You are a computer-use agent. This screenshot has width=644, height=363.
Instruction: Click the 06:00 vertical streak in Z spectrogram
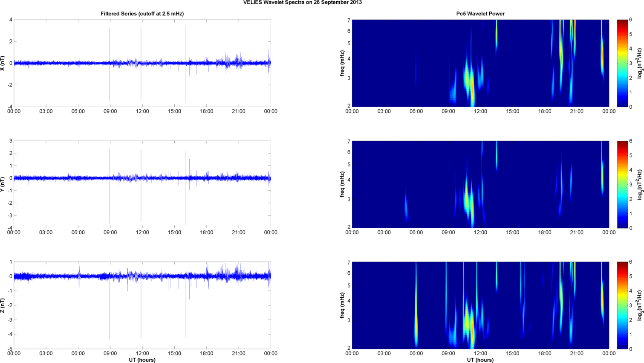pos(416,305)
